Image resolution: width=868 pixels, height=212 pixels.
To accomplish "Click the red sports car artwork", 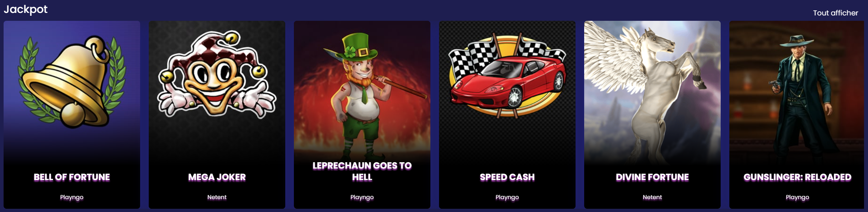I will [x=507, y=76].
